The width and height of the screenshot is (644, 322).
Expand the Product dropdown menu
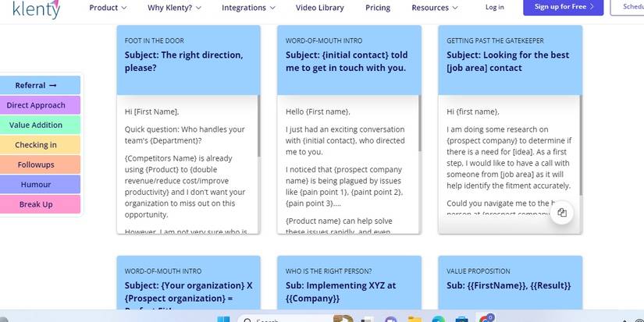click(108, 8)
